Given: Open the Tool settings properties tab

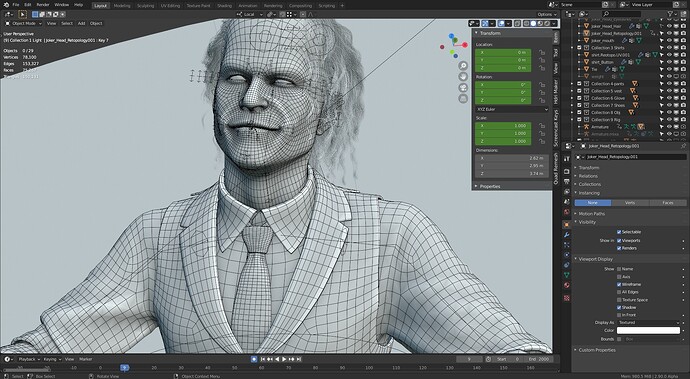Looking at the screenshot, I should (x=567, y=159).
